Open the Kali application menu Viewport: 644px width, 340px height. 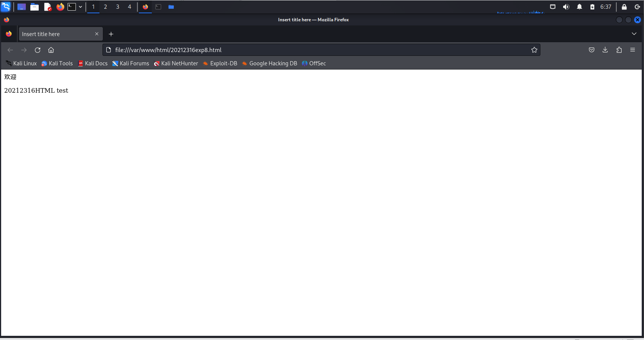tap(6, 7)
